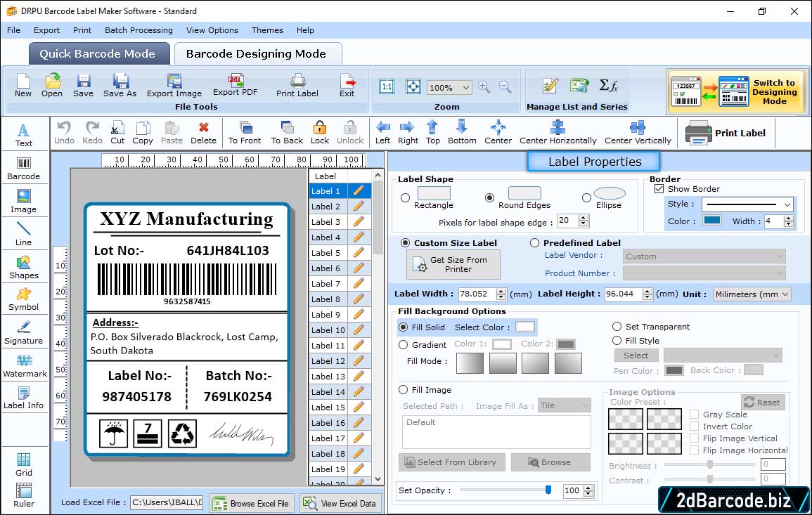Image resolution: width=812 pixels, height=515 pixels.
Task: Open Label Info panel
Action: click(x=23, y=398)
